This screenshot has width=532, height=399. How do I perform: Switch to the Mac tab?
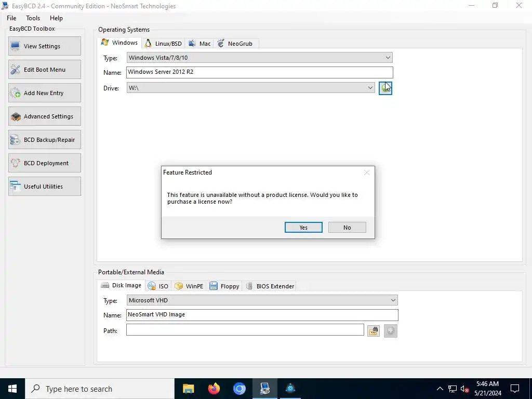pyautogui.click(x=200, y=44)
